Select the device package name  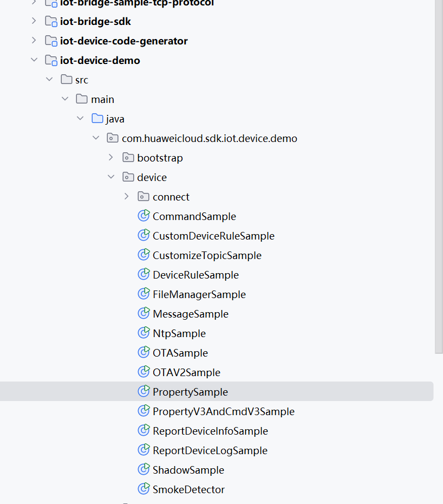coord(152,177)
